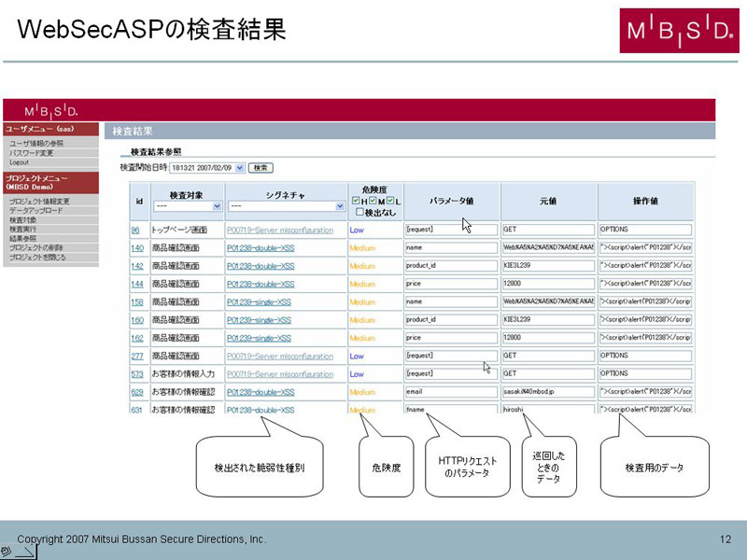Open result id 277 link

click(137, 357)
